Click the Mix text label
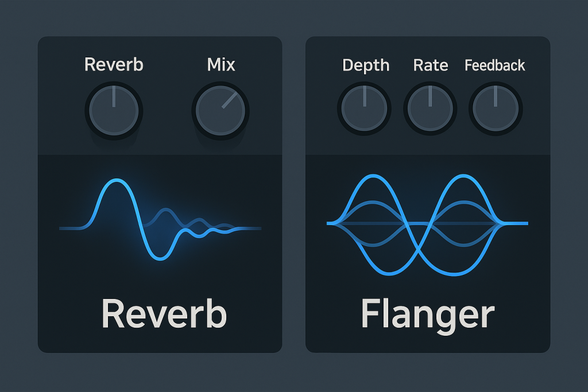The width and height of the screenshot is (588, 392). point(221,64)
